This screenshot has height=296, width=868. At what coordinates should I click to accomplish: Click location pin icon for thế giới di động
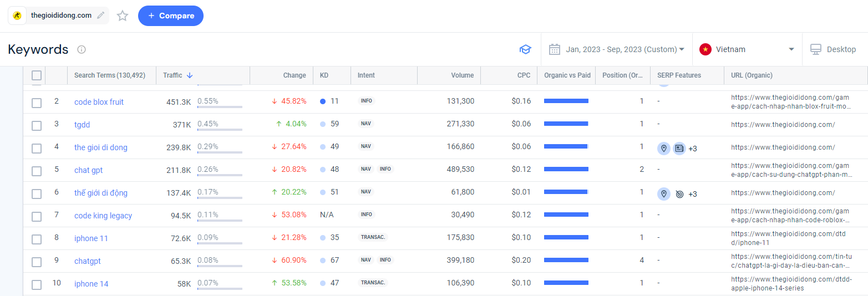click(x=663, y=193)
